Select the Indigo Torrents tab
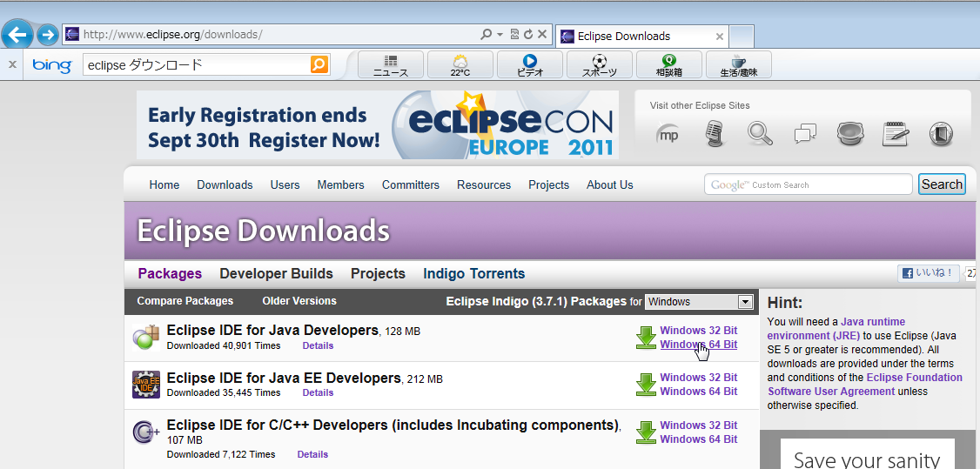Viewport: 980px width, 469px height. coord(473,273)
